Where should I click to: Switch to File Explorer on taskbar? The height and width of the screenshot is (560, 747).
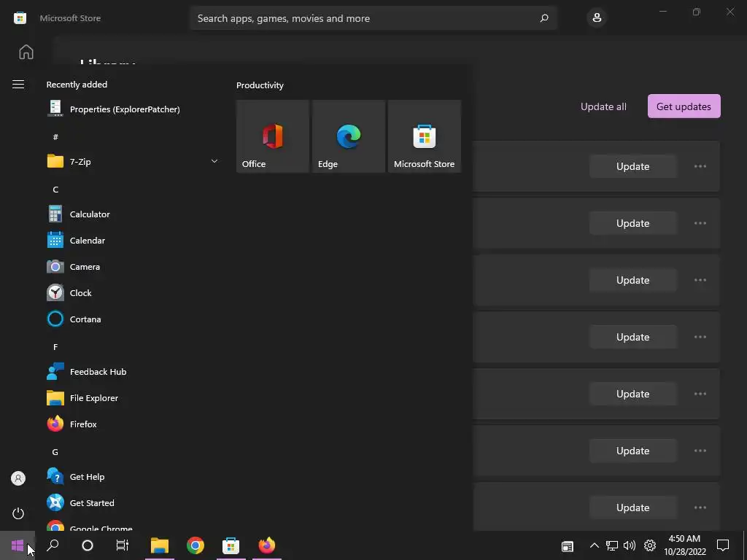pyautogui.click(x=160, y=545)
